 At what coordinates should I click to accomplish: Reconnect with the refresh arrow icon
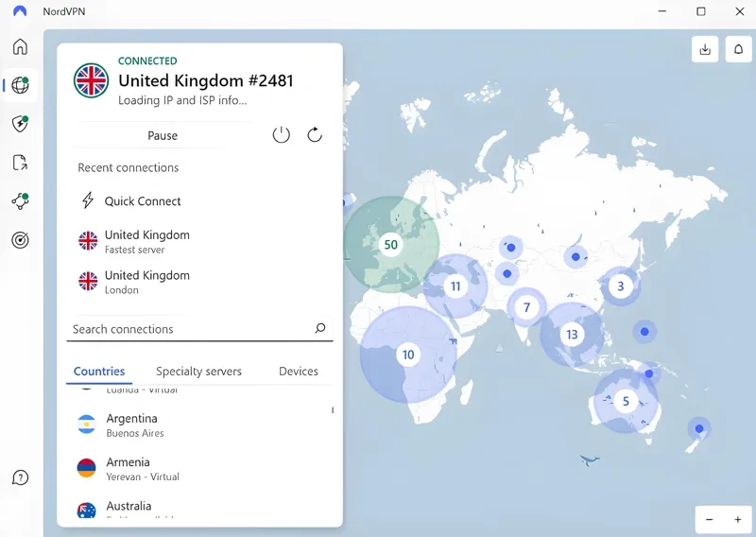(x=315, y=134)
